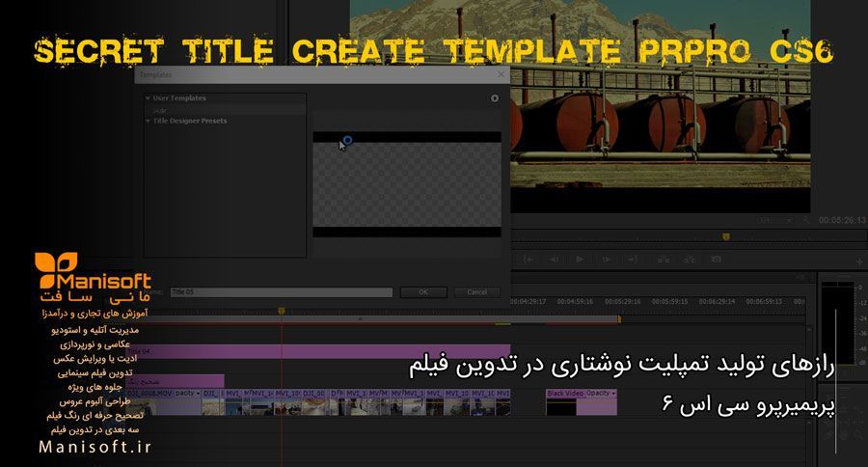Close the Templates dialog

point(501,74)
